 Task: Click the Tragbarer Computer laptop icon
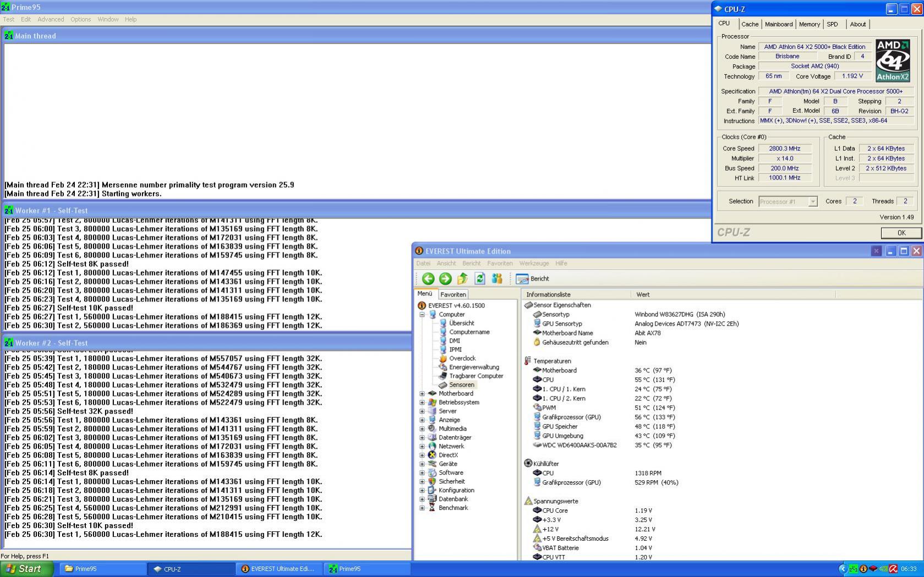[x=443, y=376]
